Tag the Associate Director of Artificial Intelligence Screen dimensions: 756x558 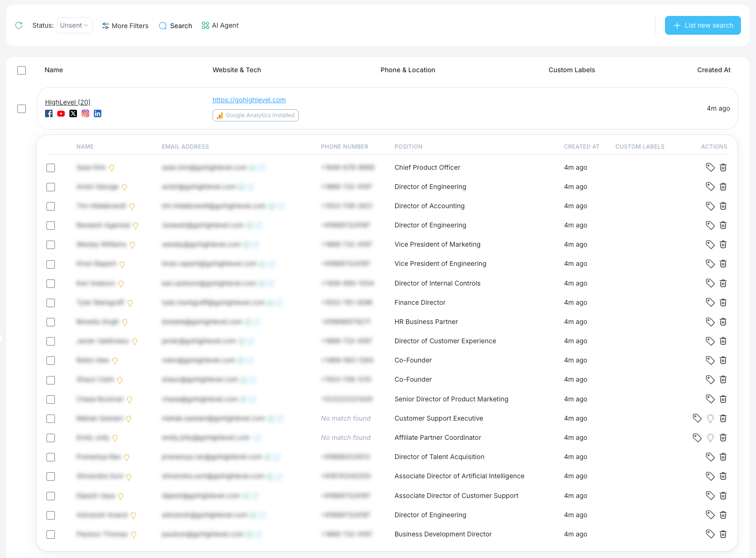(x=710, y=476)
